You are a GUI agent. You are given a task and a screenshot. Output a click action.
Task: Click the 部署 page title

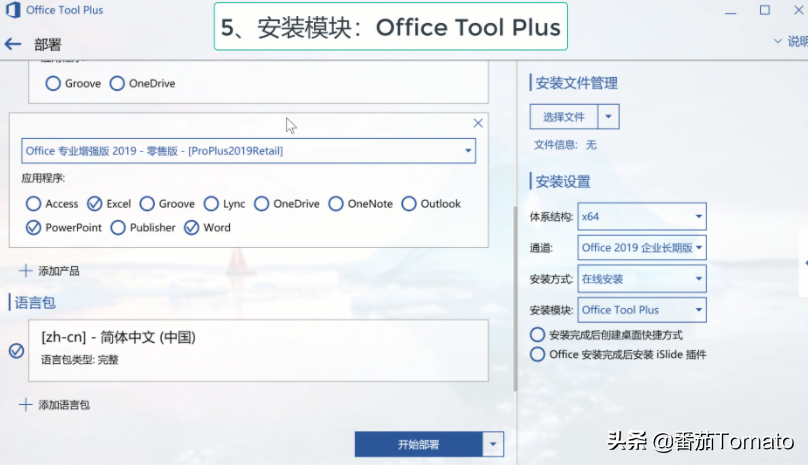click(48, 45)
